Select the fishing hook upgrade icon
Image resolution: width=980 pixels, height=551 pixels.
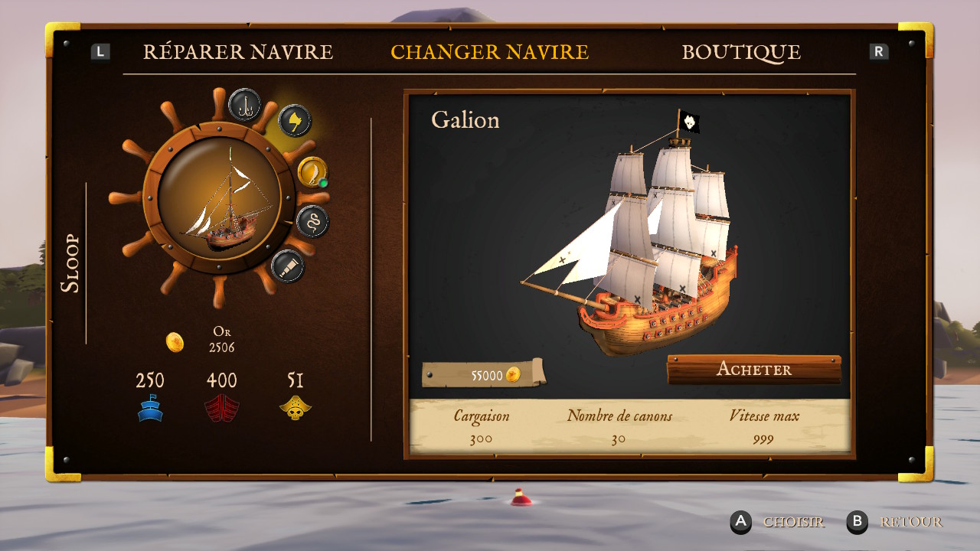(x=245, y=106)
